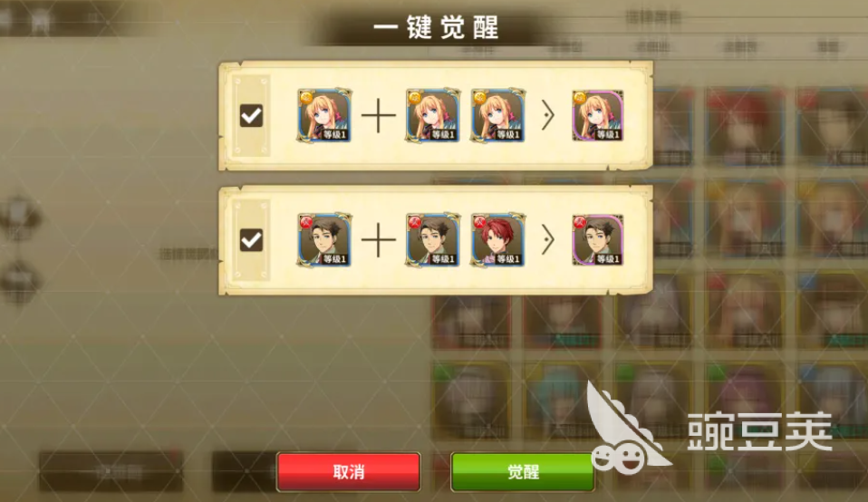
Task: Click the green 觉醒 awaken button
Action: click(523, 471)
